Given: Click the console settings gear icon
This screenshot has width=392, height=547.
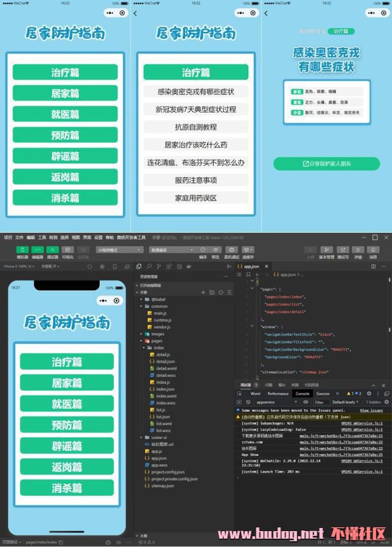Looking at the screenshot, I should [x=368, y=394].
